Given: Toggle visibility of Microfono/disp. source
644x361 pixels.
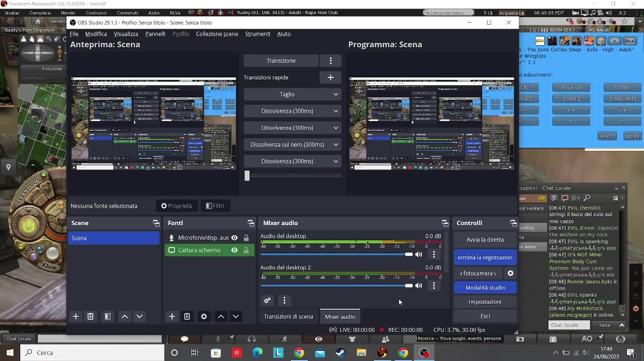Looking at the screenshot, I should point(234,238).
